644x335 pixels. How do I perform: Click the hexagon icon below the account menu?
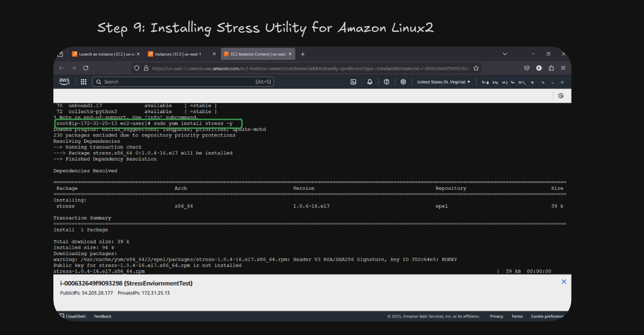pyautogui.click(x=561, y=96)
